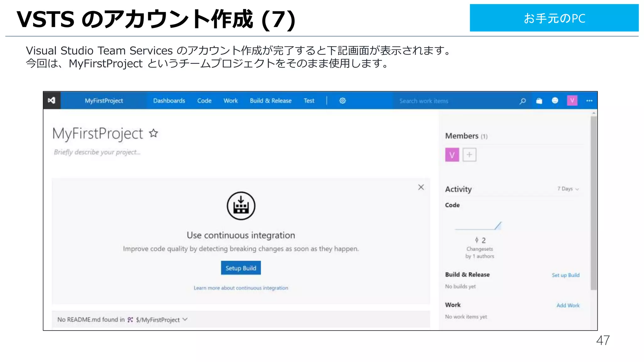Click the Setup Build button
Screen dimensions: 644x362
241,268
